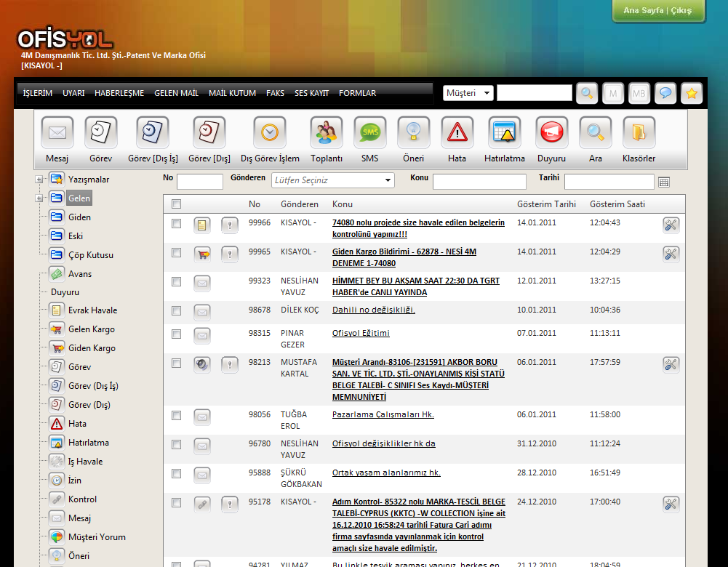Image resolution: width=728 pixels, height=567 pixels.
Task: Click the Konu filter input field
Action: click(479, 182)
